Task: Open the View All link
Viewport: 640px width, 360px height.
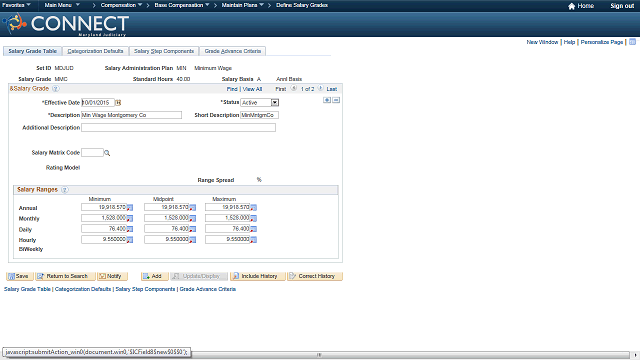Action: [x=252, y=89]
